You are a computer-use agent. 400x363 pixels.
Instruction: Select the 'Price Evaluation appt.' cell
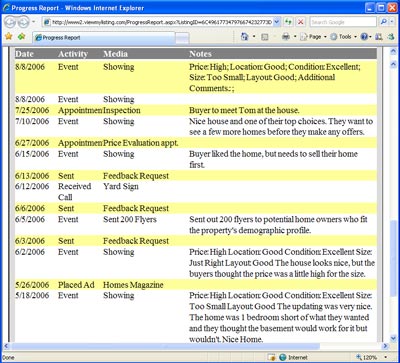pyautogui.click(x=141, y=143)
